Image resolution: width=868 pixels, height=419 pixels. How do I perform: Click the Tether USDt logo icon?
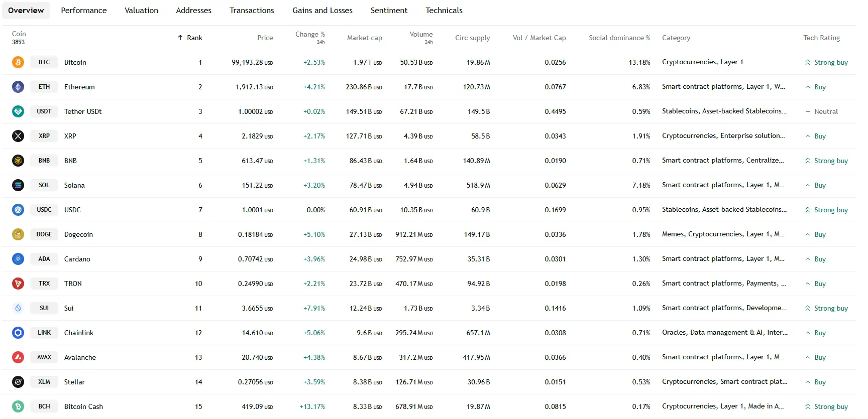tap(18, 111)
